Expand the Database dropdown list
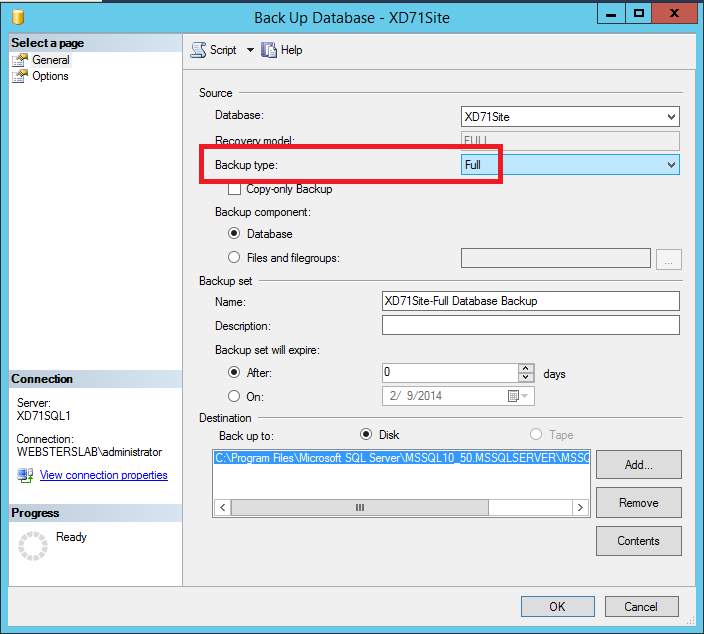This screenshot has width=704, height=634. 671,117
